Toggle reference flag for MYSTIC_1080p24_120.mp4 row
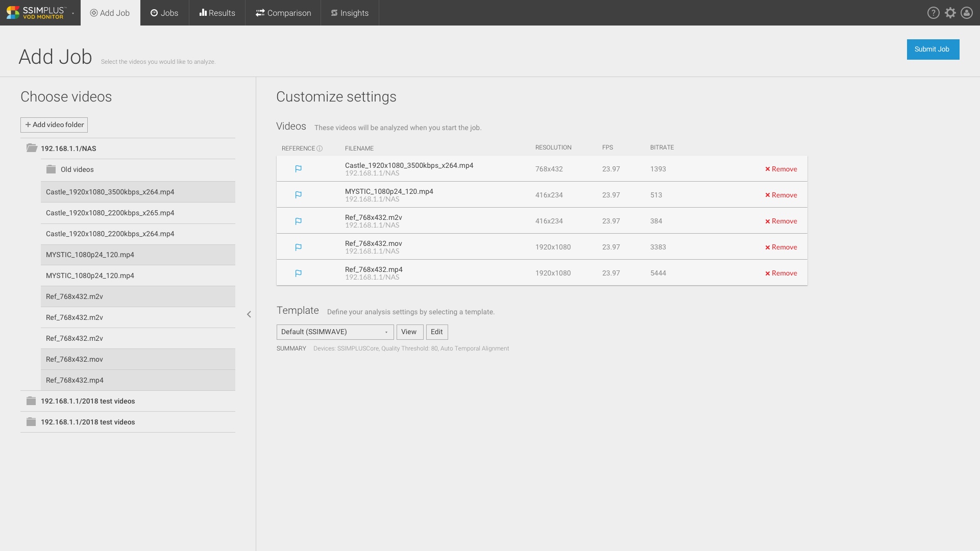980x551 pixels. [299, 195]
